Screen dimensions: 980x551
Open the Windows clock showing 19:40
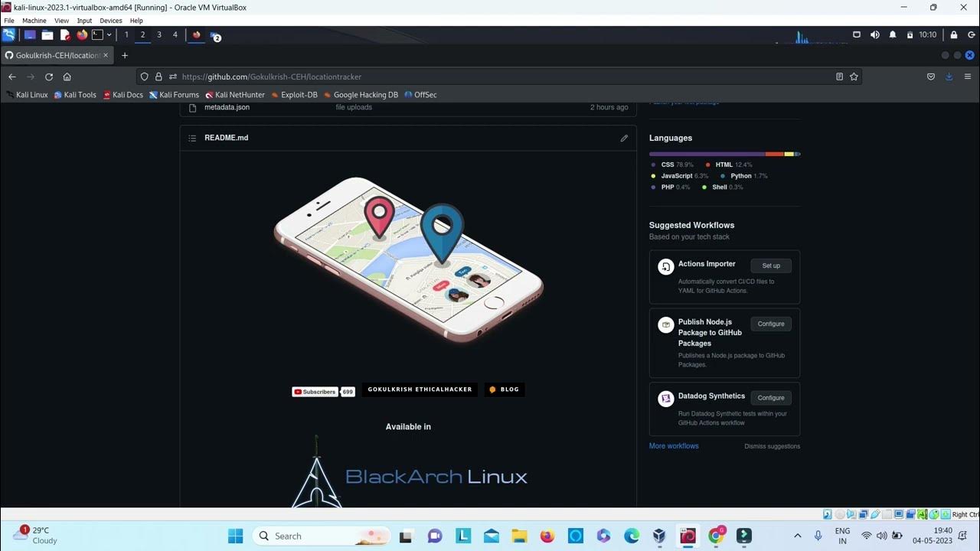click(933, 536)
